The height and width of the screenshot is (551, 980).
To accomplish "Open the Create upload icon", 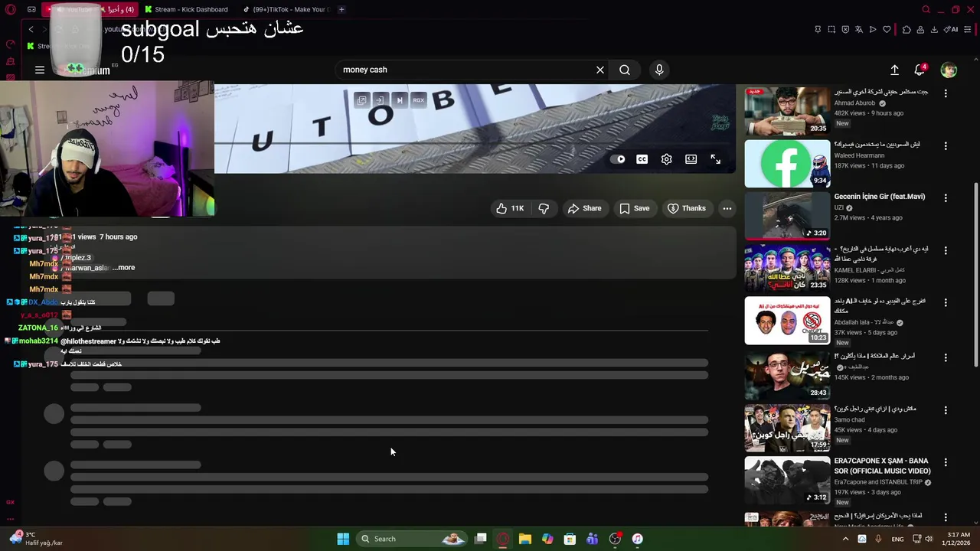I will pos(894,70).
